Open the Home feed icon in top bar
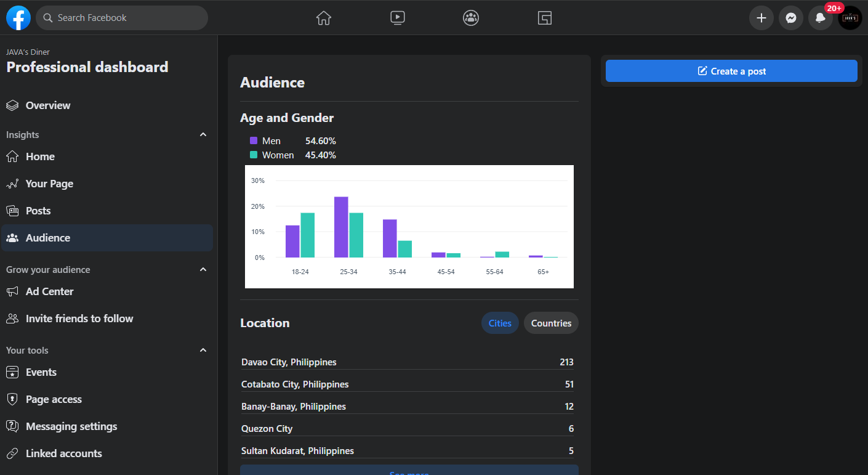This screenshot has width=868, height=475. (324, 18)
